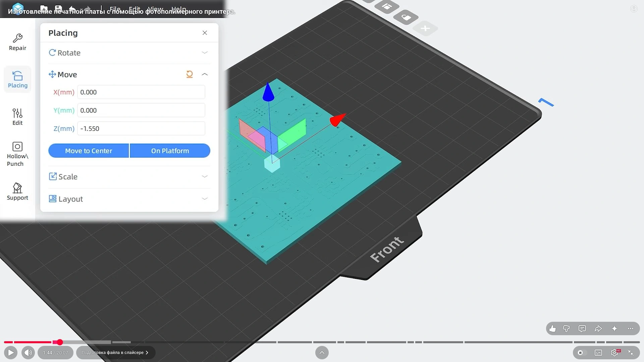Viewport: 644px width, 362px height.
Task: Click the undo arrow in the top toolbar
Action: [x=72, y=8]
